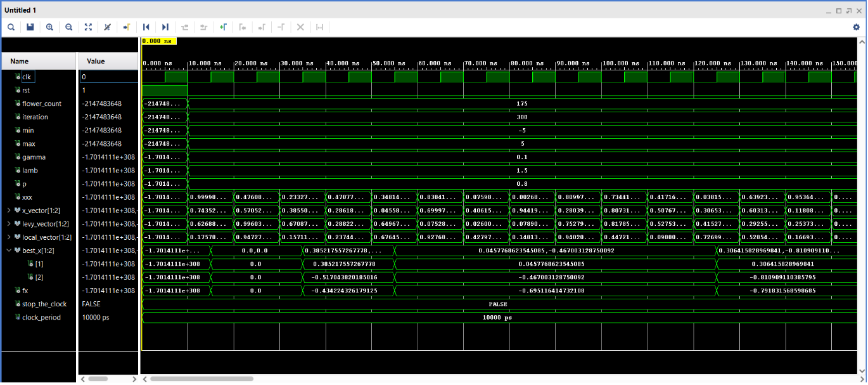Click the Search icon in toolbar
This screenshot has width=868, height=385.
coord(11,27)
